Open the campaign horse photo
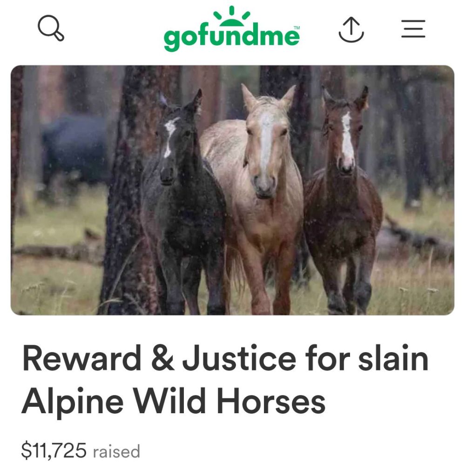 [x=232, y=190]
